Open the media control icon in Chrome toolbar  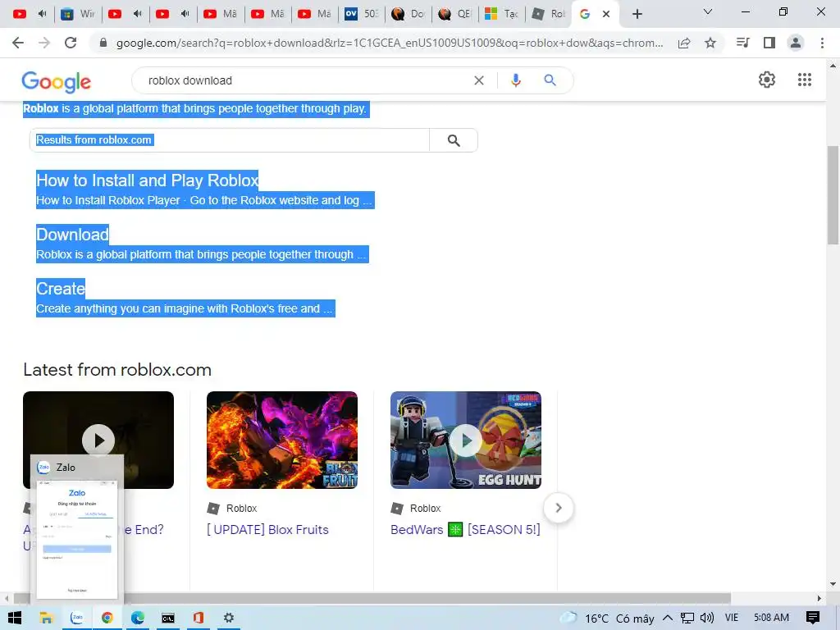tap(742, 43)
